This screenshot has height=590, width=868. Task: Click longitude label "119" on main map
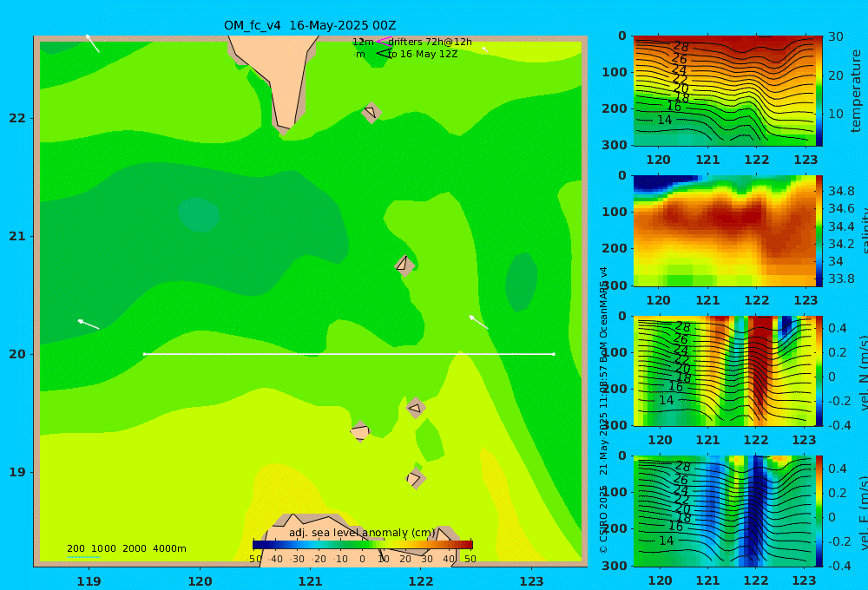click(x=89, y=581)
